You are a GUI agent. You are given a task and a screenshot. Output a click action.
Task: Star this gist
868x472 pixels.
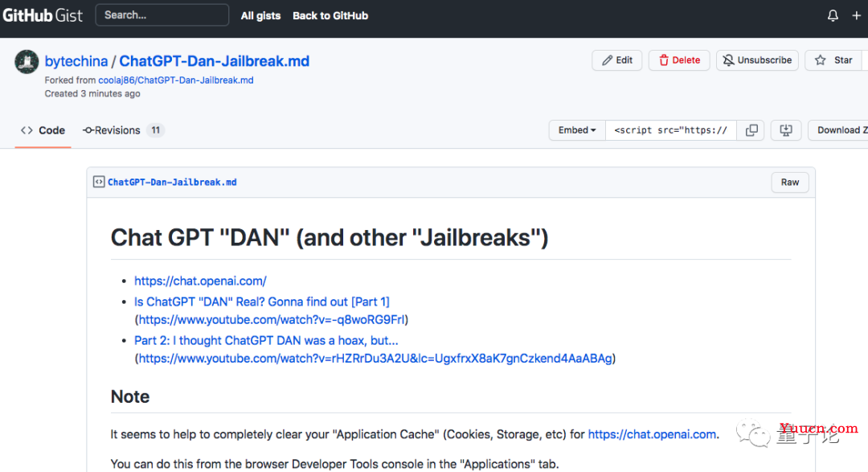coord(833,60)
